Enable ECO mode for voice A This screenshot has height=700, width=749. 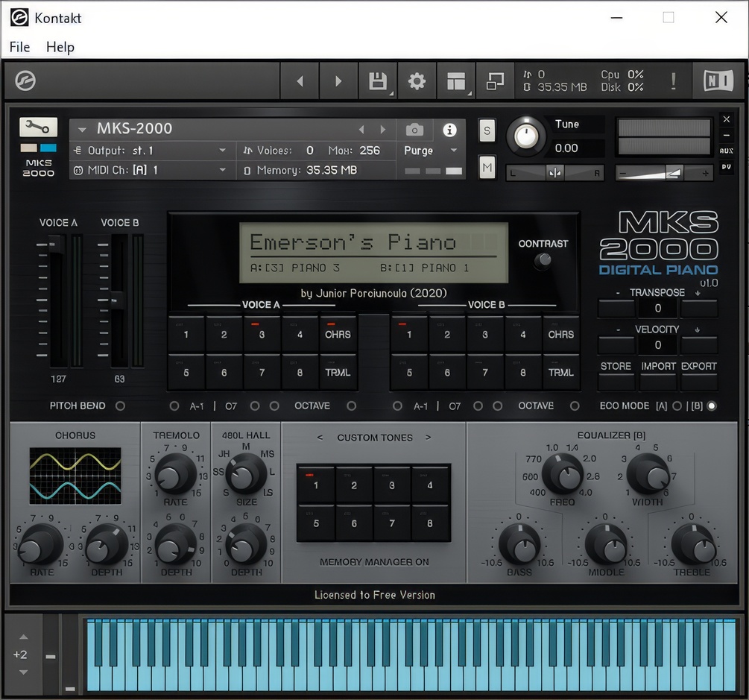pos(677,406)
